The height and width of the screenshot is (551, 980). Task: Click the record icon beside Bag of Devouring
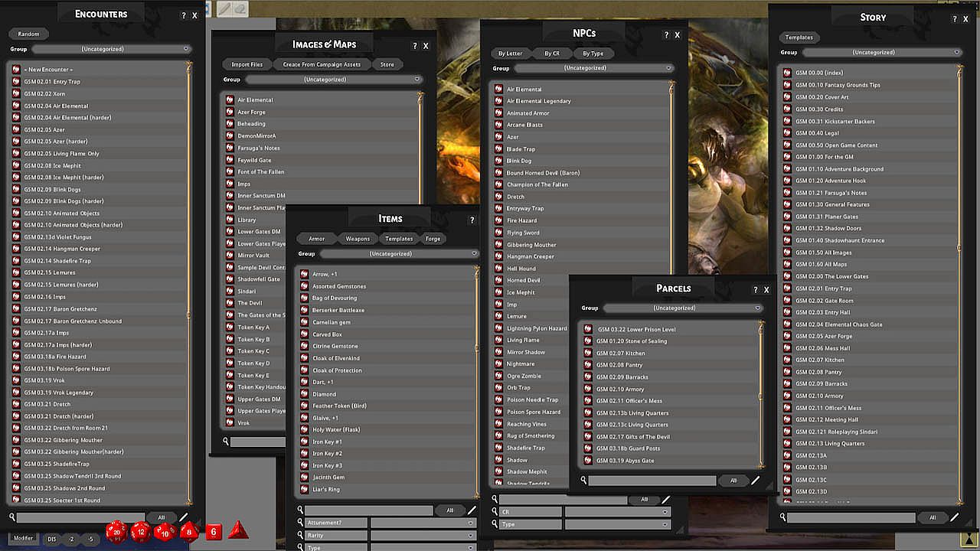coord(305,298)
